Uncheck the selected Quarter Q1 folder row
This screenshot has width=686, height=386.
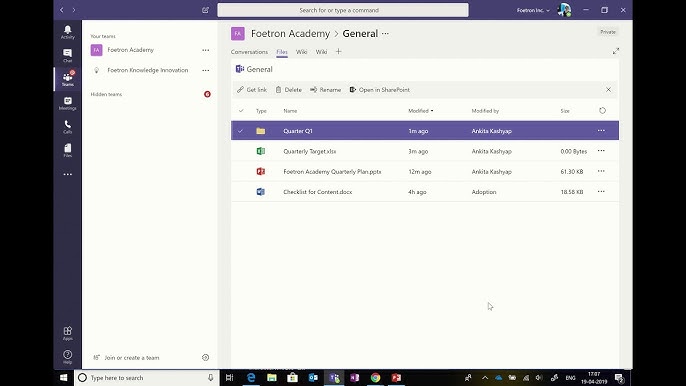click(240, 131)
